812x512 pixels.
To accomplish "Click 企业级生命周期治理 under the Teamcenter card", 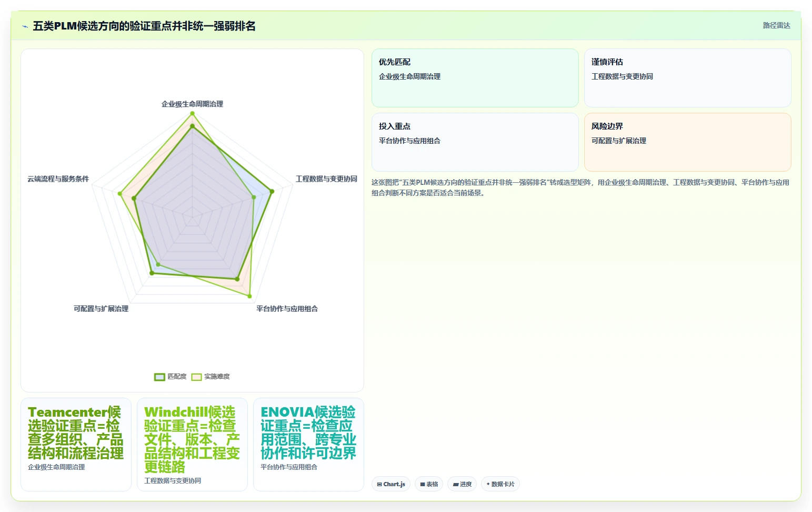I will coord(56,467).
